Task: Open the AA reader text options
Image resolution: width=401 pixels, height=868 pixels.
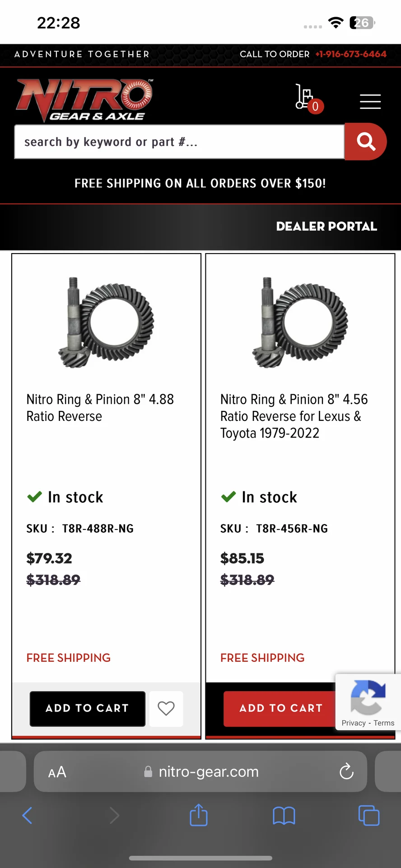Action: 57,772
